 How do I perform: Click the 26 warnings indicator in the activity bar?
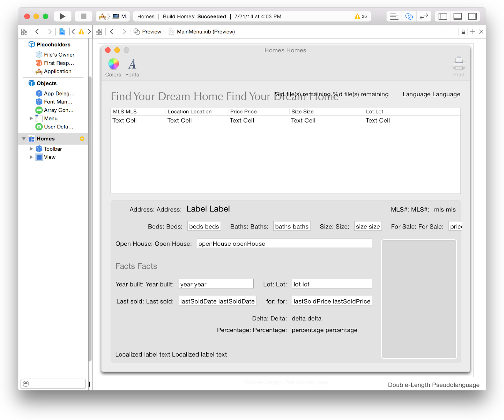coord(361,17)
